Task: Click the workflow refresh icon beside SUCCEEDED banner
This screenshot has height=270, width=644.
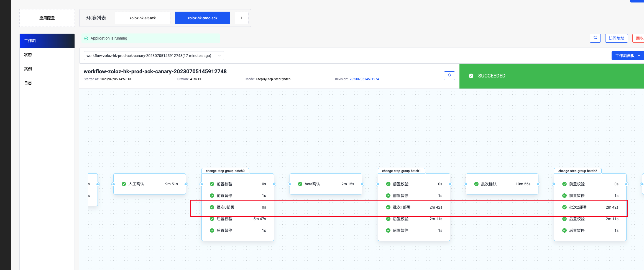Action: 449,76
